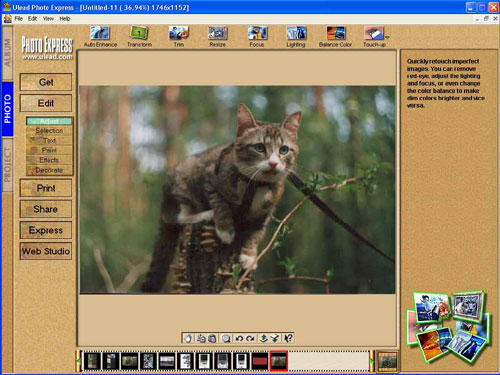Select the red thumbnail in filmstrip
Image resolution: width=500 pixels, height=375 pixels.
click(260, 361)
